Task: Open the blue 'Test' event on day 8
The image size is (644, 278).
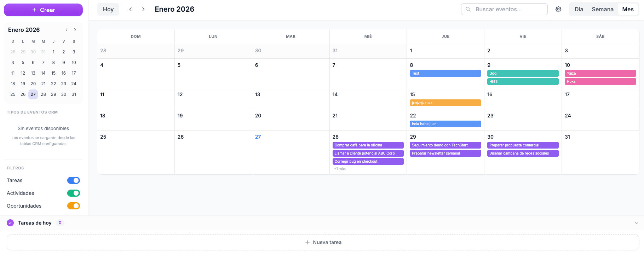Action: 445,74
